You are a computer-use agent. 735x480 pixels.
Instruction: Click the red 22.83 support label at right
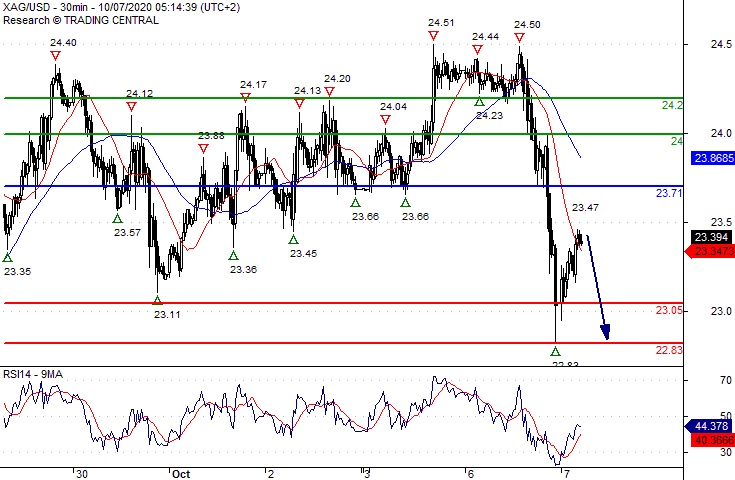[x=669, y=350]
